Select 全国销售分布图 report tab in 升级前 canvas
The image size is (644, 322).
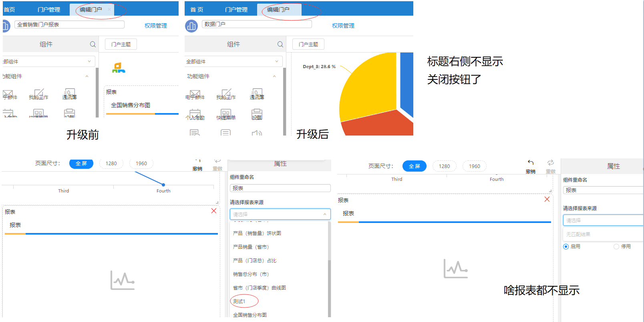click(131, 105)
